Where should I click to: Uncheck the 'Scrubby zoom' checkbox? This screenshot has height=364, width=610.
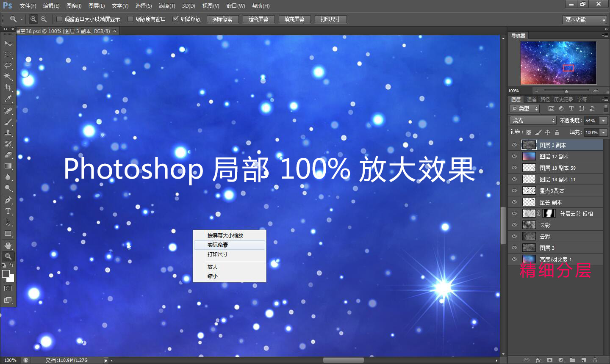coord(175,19)
